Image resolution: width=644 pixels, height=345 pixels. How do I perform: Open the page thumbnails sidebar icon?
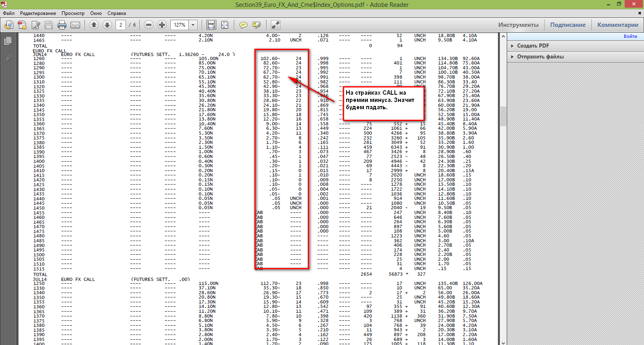coord(8,41)
